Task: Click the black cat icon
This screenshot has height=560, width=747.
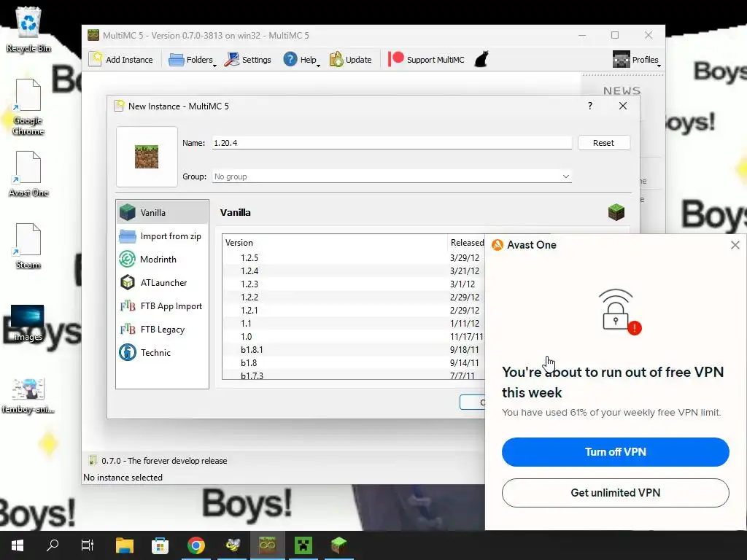Action: 481,60
